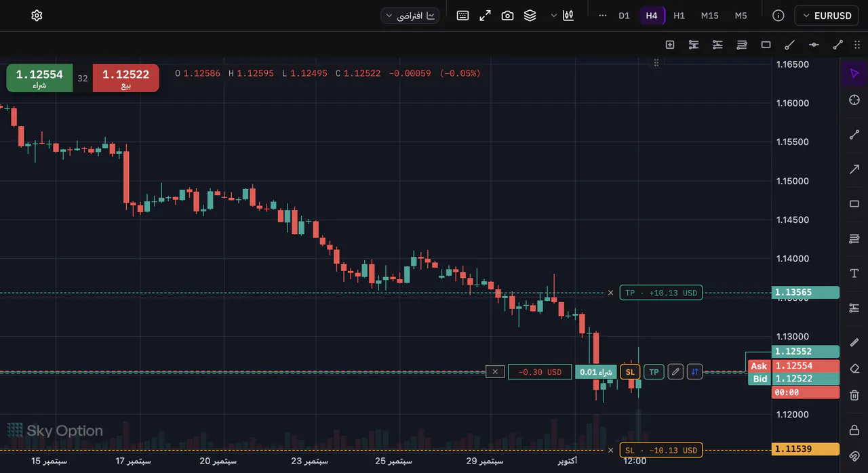Viewport: 868px width, 473px height.
Task: Switch to the D1 timeframe
Action: coord(624,16)
